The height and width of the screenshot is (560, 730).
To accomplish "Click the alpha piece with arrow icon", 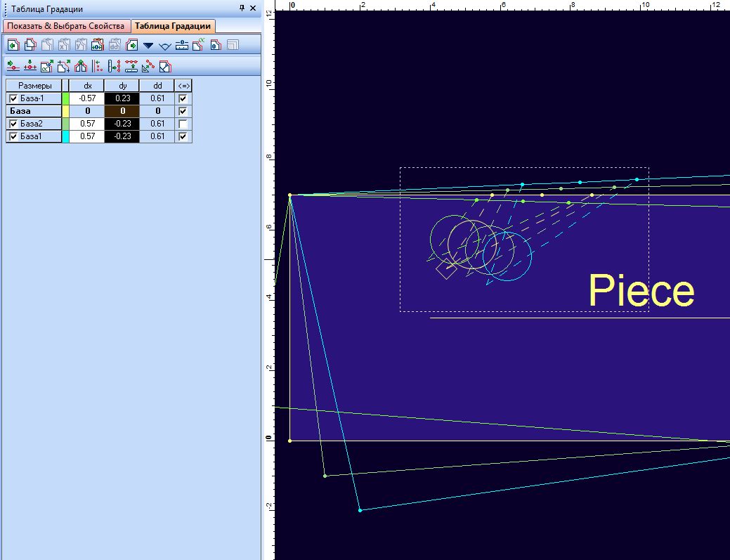I will tap(47, 66).
